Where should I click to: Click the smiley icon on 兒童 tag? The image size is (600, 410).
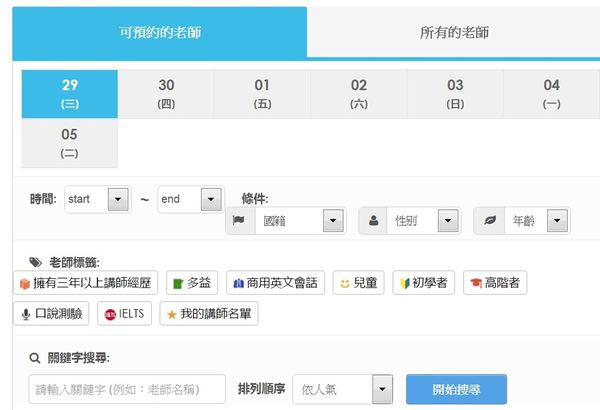(344, 284)
